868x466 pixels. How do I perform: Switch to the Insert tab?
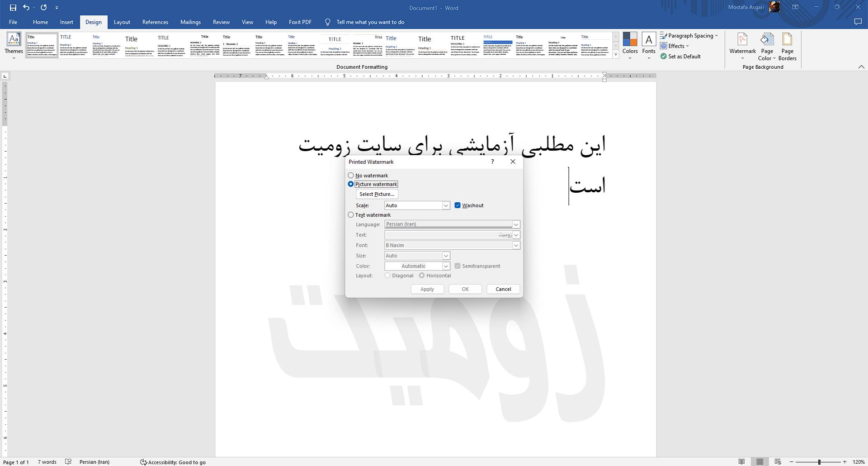(x=66, y=22)
